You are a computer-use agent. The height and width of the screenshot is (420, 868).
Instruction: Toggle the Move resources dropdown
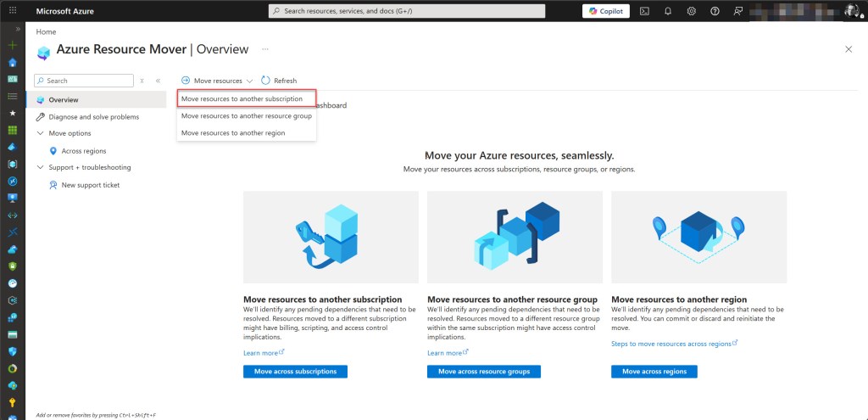(x=217, y=81)
